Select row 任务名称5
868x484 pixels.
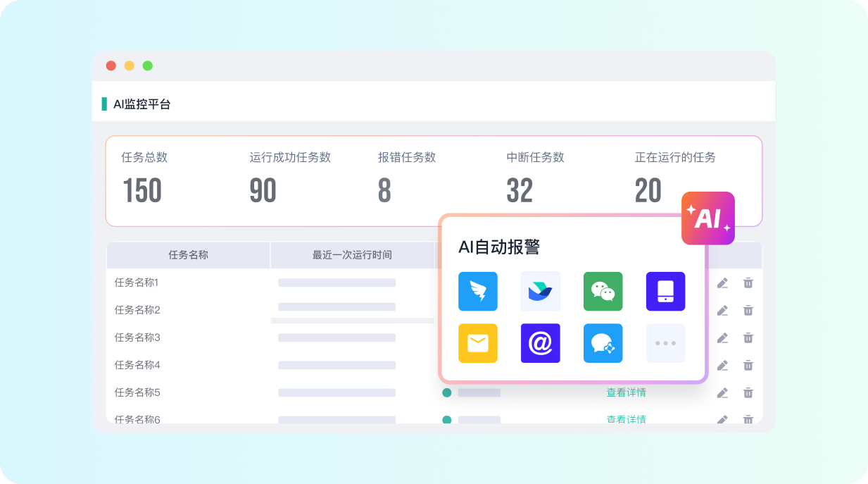click(434, 392)
